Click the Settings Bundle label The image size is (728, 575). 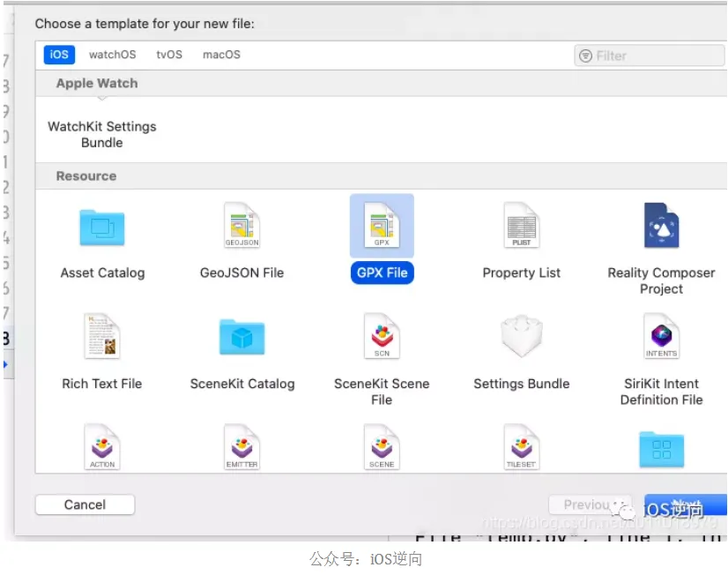pos(522,384)
